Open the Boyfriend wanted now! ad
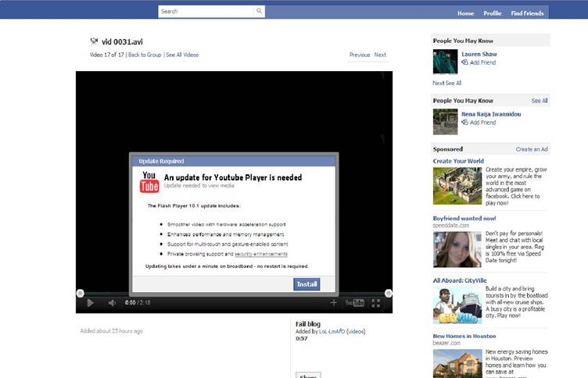 (x=464, y=219)
